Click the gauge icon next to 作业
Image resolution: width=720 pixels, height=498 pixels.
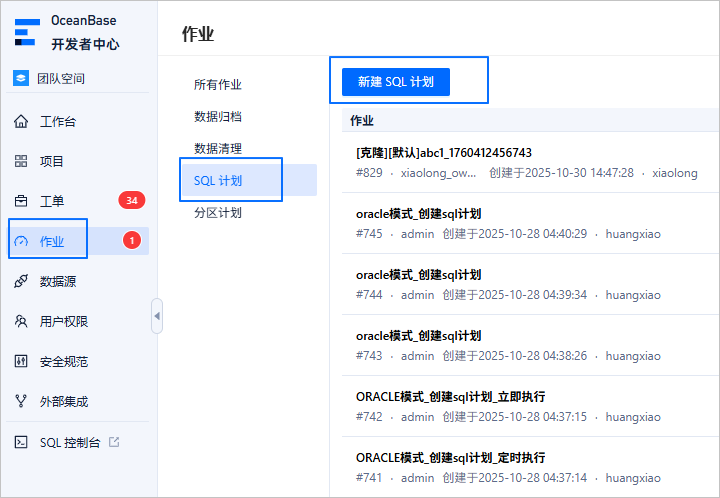(x=21, y=241)
